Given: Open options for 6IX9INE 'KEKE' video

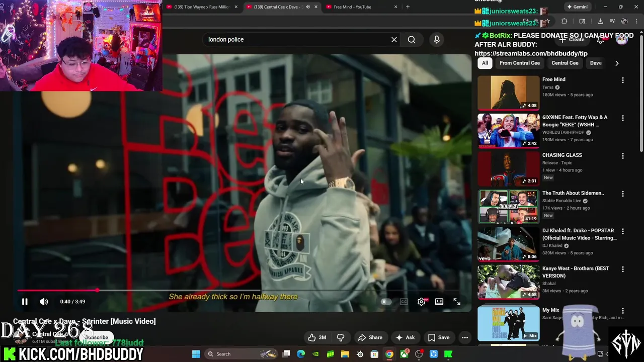Looking at the screenshot, I should (x=623, y=118).
